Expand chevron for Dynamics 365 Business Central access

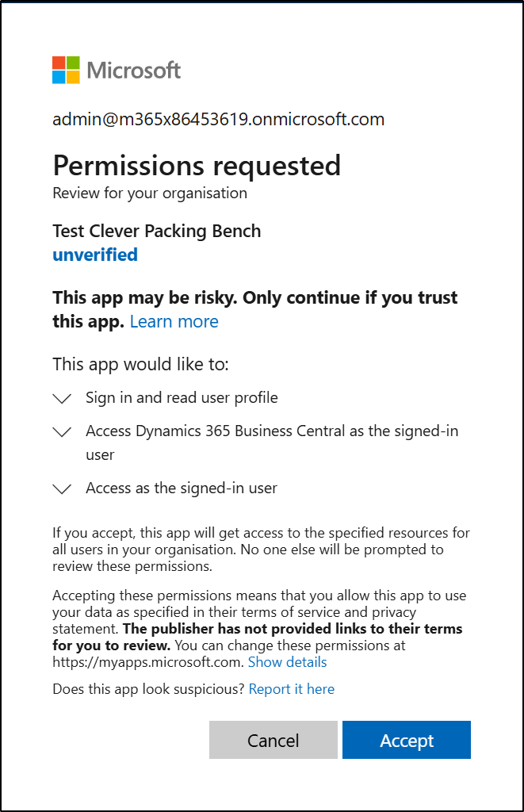click(62, 431)
